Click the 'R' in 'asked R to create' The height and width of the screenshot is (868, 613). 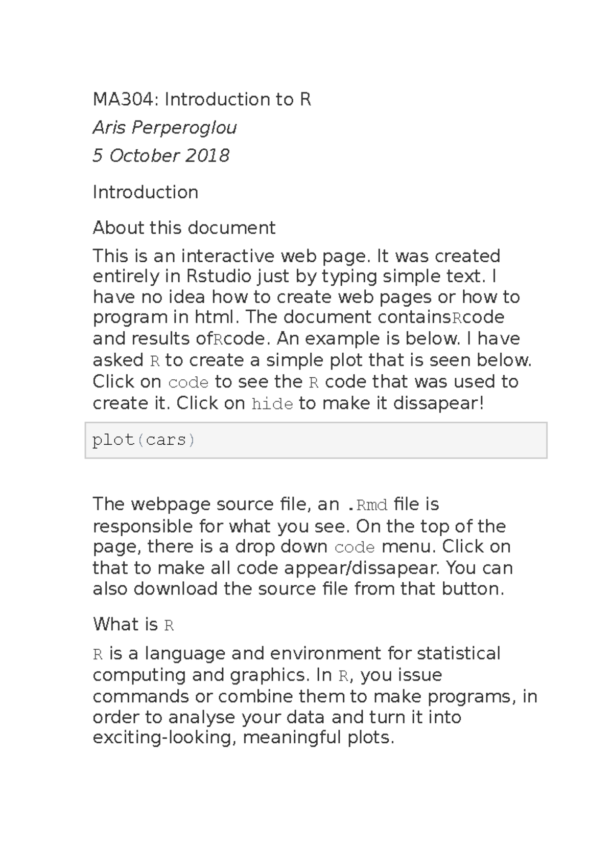click(x=155, y=361)
